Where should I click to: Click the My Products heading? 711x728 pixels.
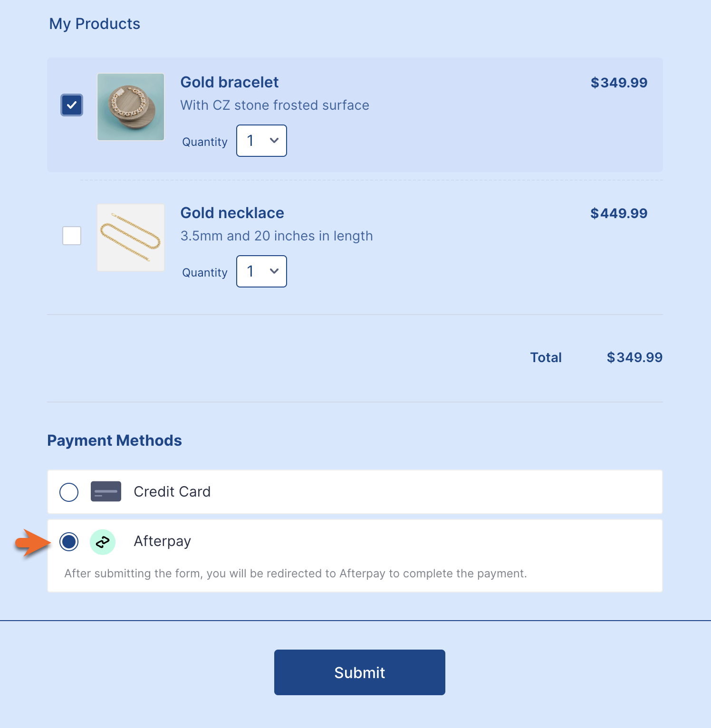coord(95,24)
